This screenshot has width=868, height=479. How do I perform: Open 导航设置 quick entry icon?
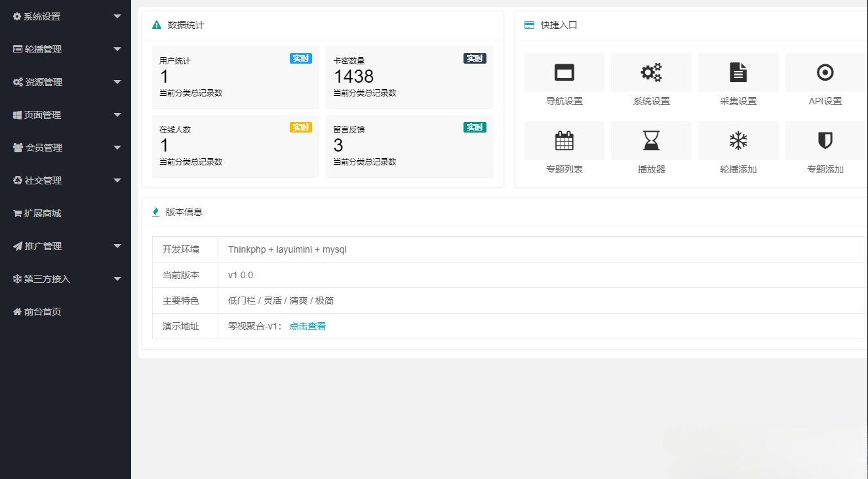[x=564, y=72]
